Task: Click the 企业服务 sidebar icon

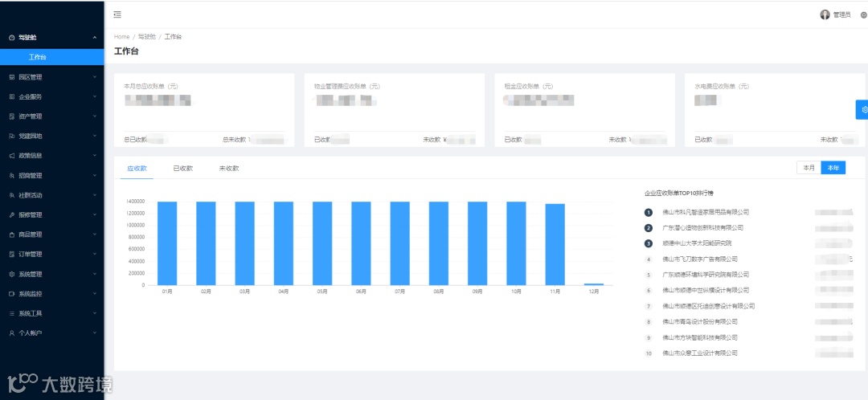Action: tap(12, 97)
